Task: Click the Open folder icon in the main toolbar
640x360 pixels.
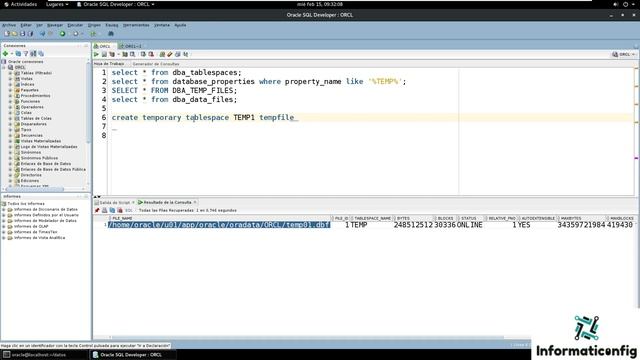Action: tap(14, 34)
